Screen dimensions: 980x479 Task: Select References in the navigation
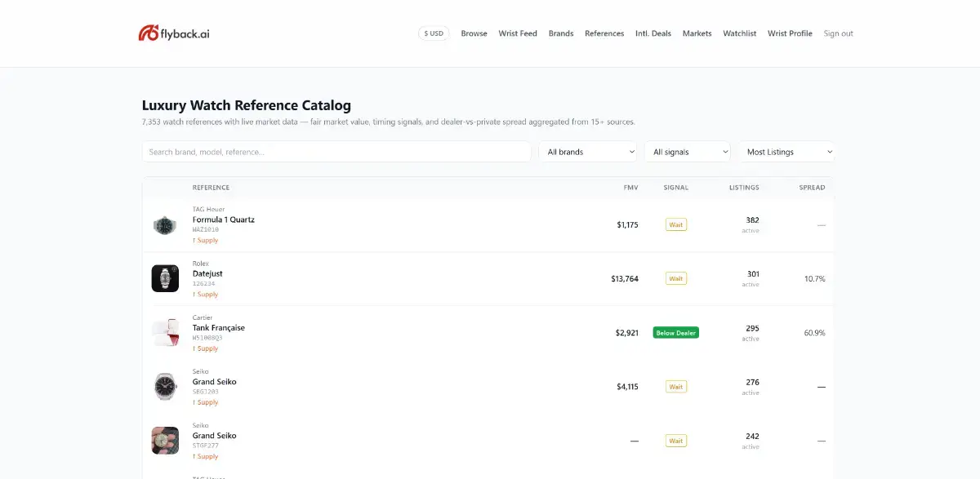(x=604, y=33)
